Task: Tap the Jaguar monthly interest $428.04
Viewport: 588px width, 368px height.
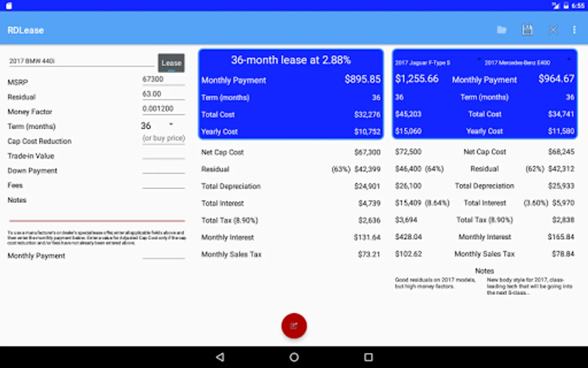Action: [x=408, y=237]
